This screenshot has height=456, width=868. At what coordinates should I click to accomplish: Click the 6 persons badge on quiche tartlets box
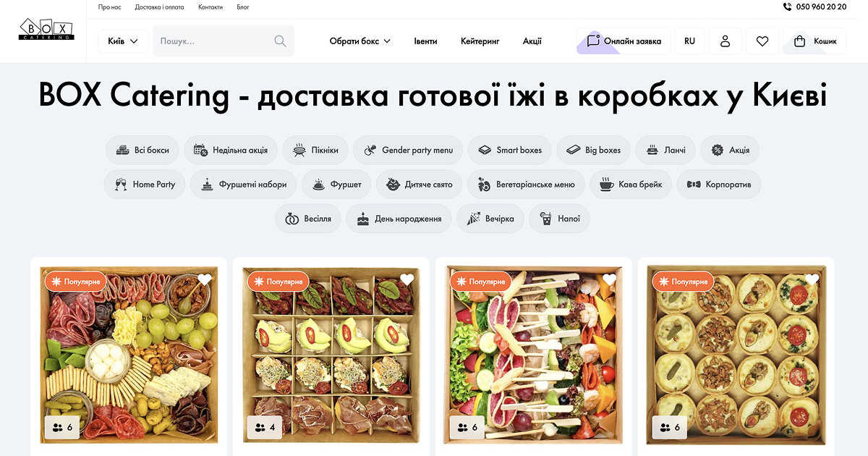pos(670,427)
